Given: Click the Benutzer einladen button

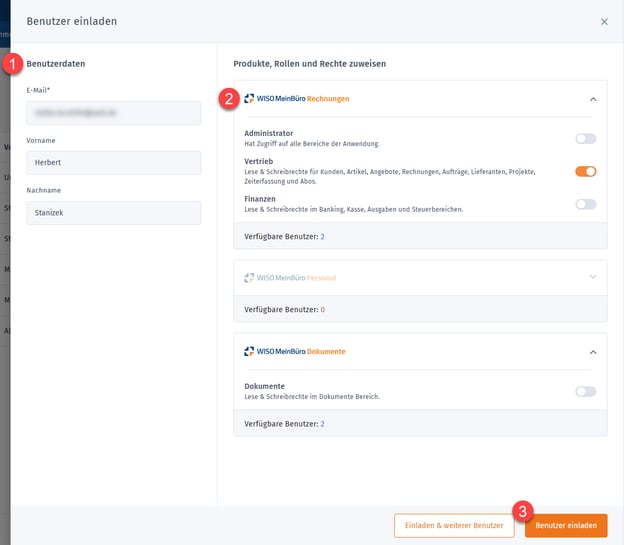Looking at the screenshot, I should tap(566, 525).
